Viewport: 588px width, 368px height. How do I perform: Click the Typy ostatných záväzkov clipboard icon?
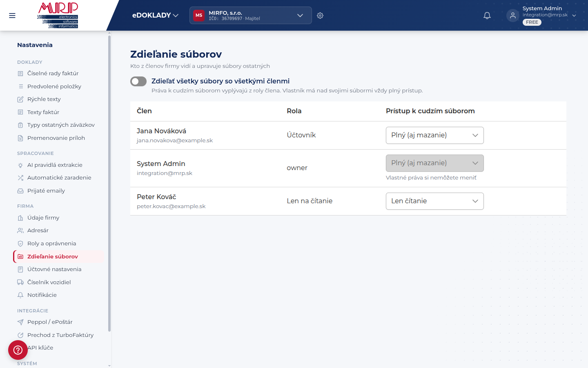(20, 125)
